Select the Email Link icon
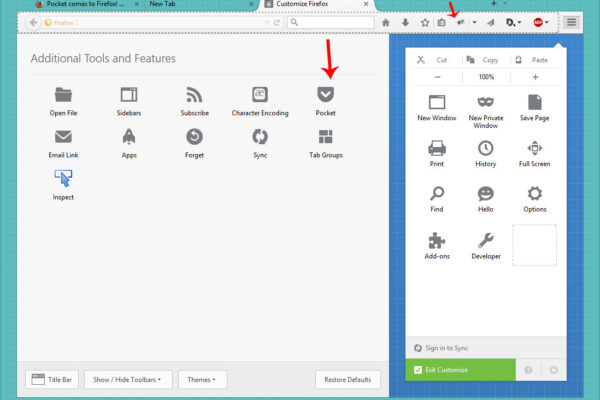 (x=63, y=137)
